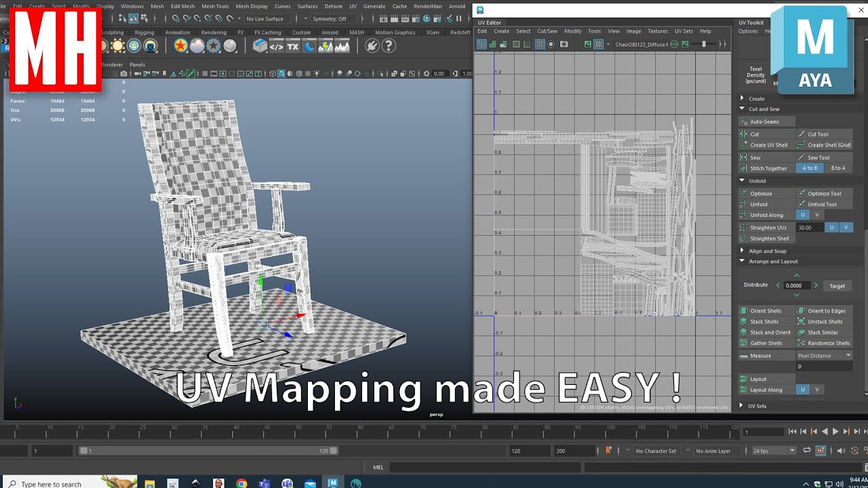Click the Unfold button
This screenshot has height=488, width=868.
pyautogui.click(x=766, y=204)
